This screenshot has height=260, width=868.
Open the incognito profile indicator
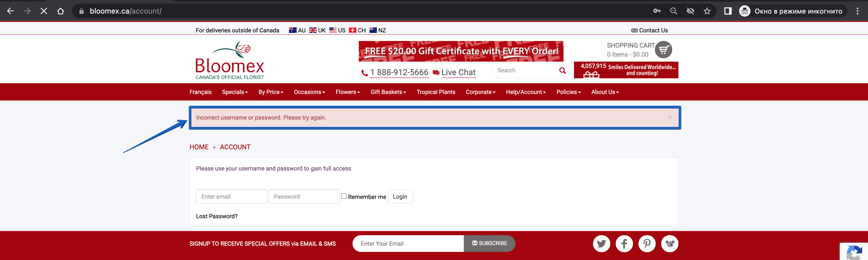click(793, 11)
